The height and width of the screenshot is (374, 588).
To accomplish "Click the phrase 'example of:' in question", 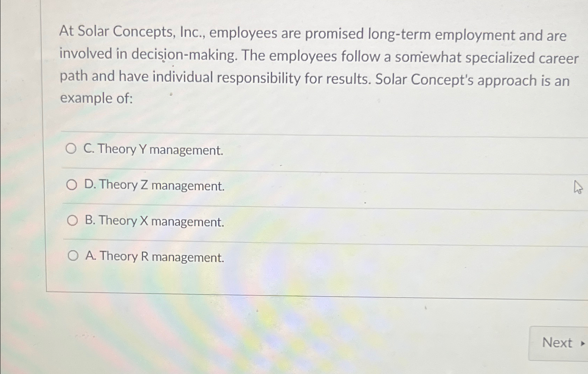I will point(95,99).
